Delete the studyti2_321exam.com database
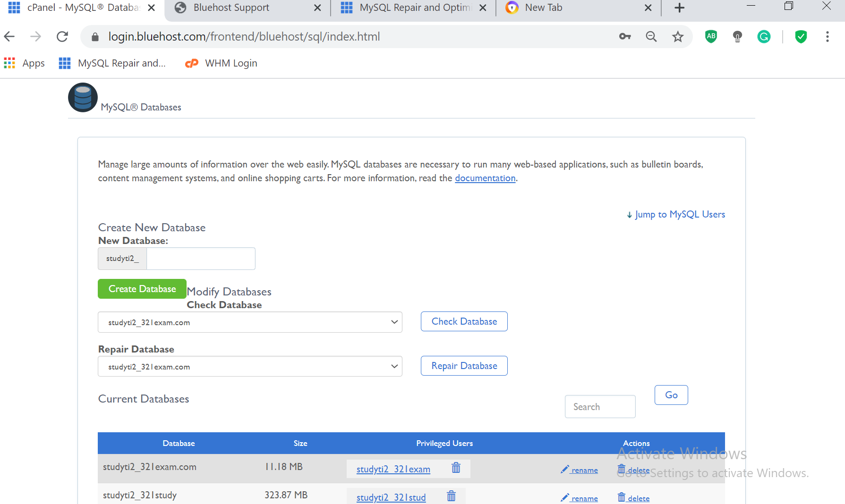Screen dimensions: 845x504 pos(633,470)
